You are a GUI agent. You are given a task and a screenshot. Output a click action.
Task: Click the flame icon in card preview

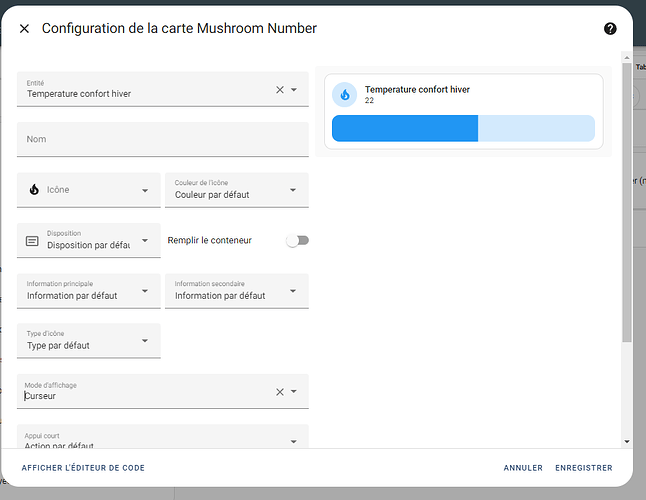345,95
